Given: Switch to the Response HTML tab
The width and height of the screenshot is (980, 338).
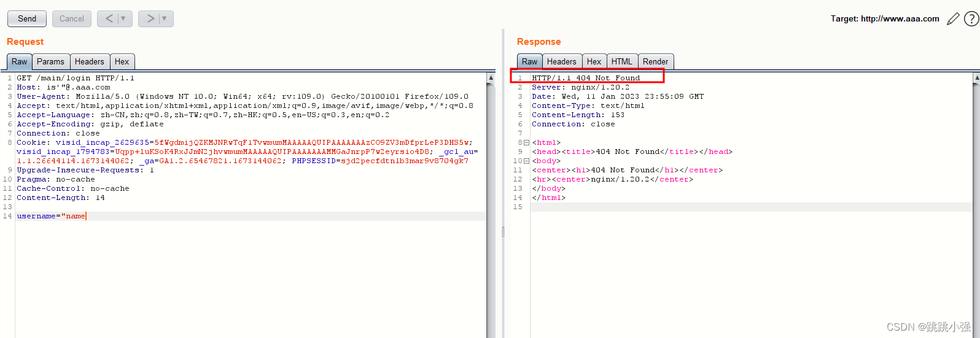Looking at the screenshot, I should point(622,61).
